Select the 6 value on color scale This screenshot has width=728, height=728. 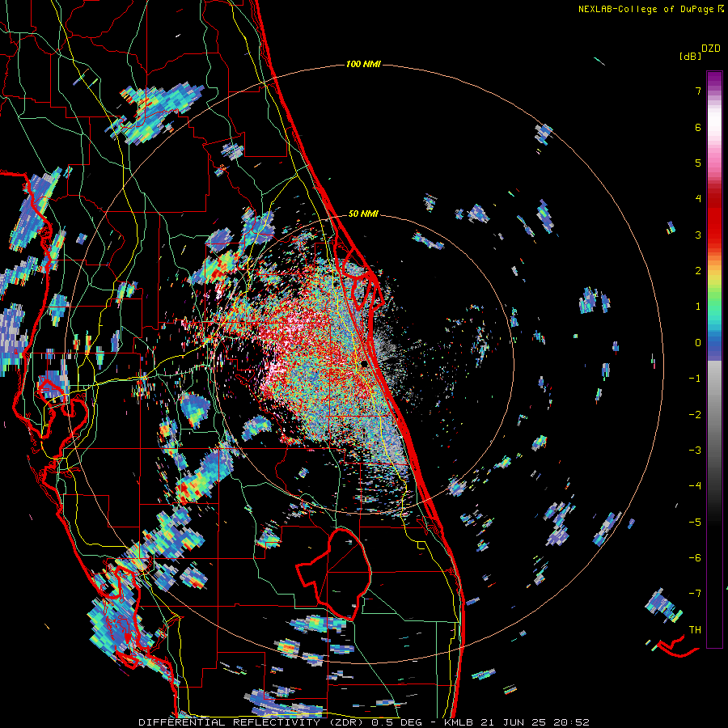pos(698,127)
